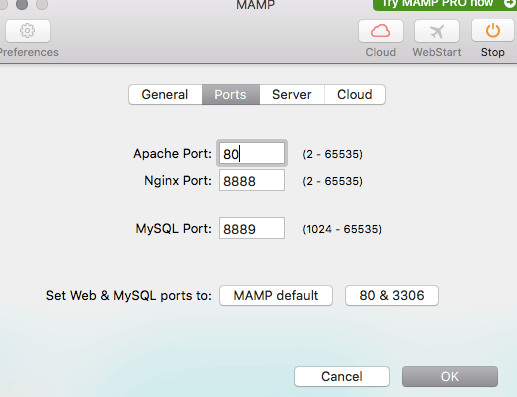Click the MySQL Port label
The image size is (517, 397).
click(173, 229)
